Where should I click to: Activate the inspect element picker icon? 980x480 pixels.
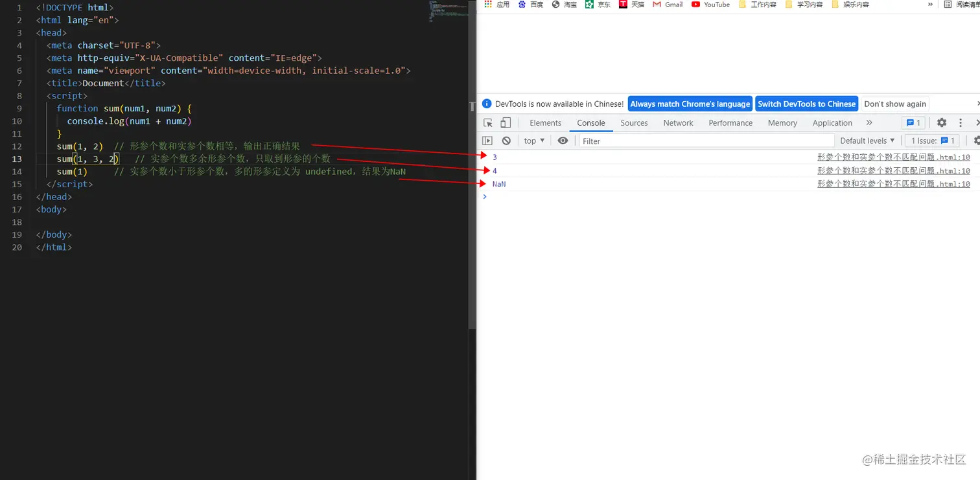point(489,122)
